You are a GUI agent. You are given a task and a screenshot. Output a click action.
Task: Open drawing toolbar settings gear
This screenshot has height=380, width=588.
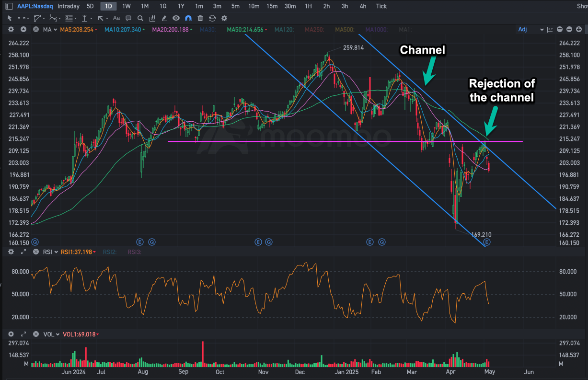click(x=224, y=18)
